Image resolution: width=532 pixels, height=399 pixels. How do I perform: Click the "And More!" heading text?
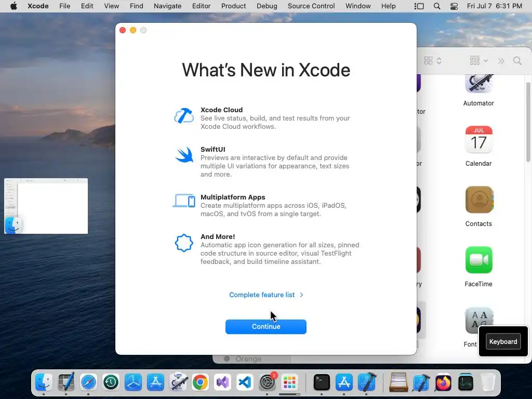(218, 236)
